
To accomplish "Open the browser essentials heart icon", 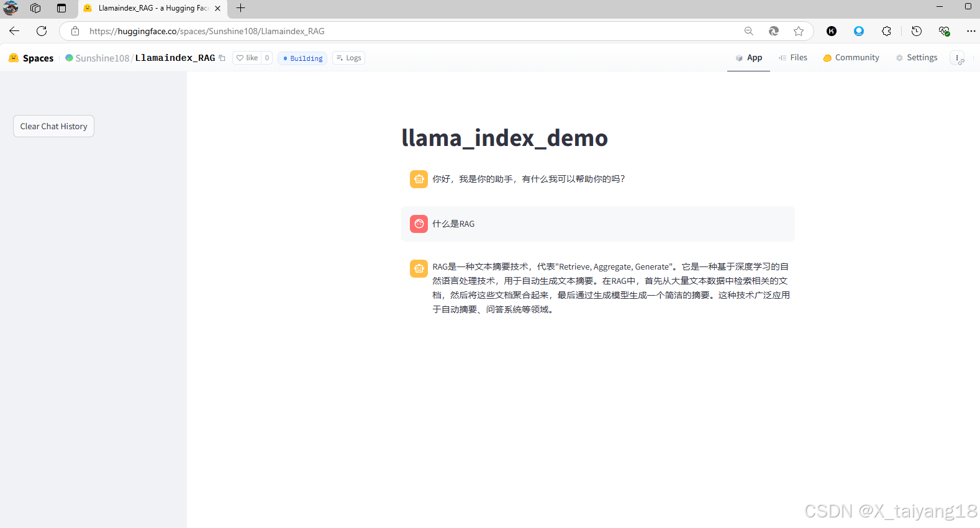I will [944, 31].
